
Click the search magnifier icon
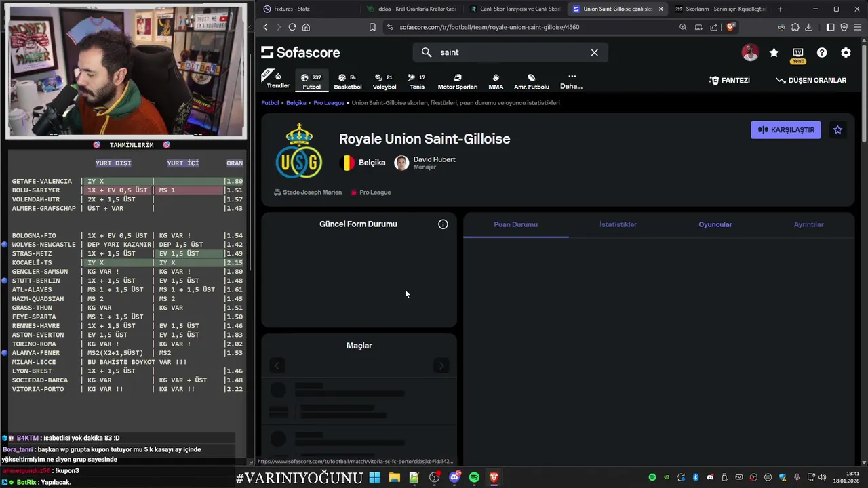point(427,52)
